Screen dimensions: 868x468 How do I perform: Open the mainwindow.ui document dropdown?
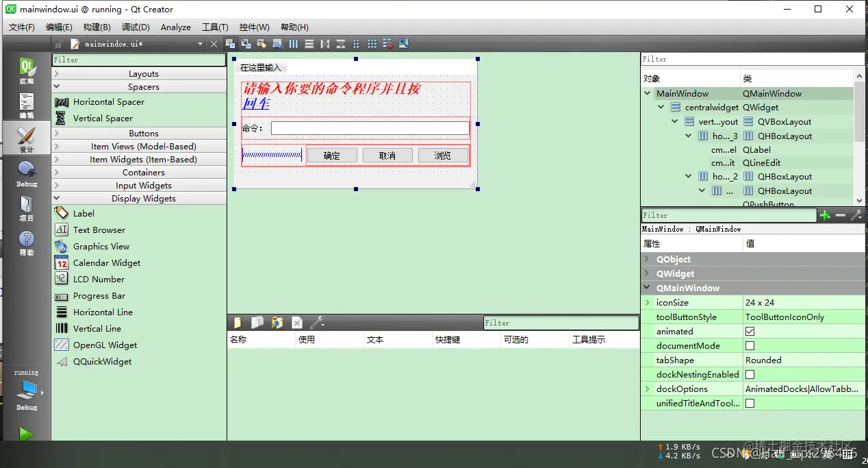pos(201,44)
